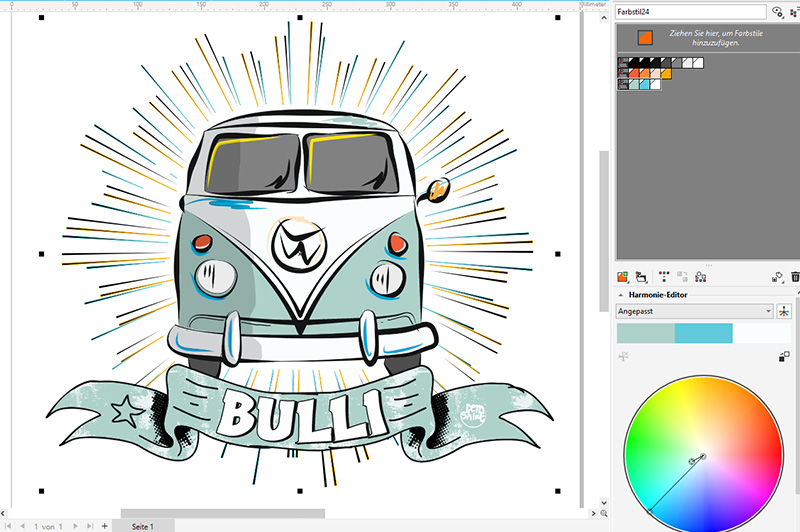Go to first page arrow
Screen dimensions: 800x532
(8, 526)
